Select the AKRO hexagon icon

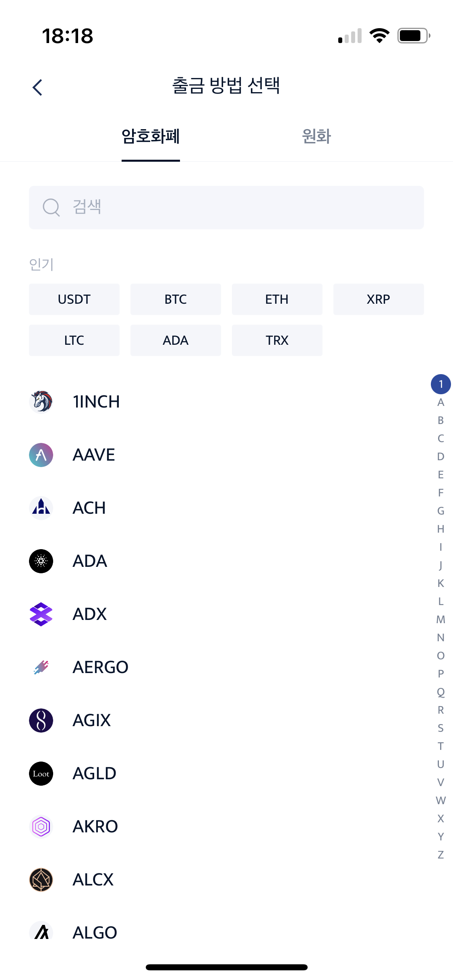point(41,826)
